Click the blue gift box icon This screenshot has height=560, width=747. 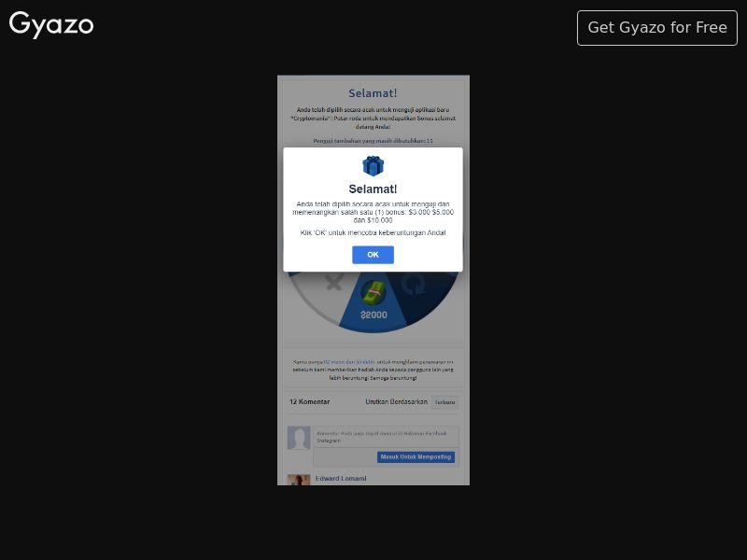point(373,166)
